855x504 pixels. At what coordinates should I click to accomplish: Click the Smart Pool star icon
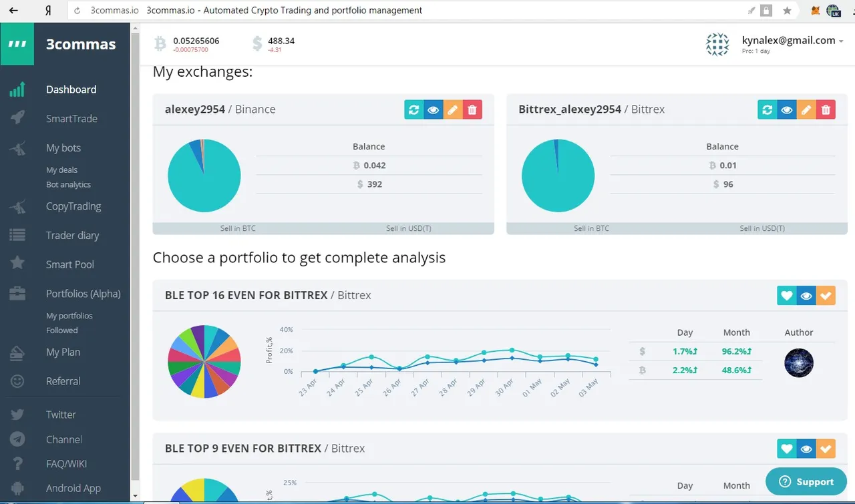[x=17, y=263]
